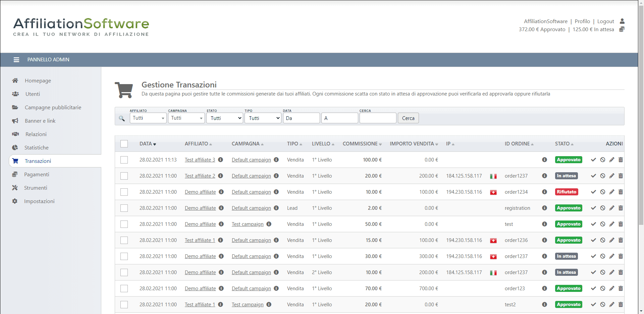Click the user profile icon in header
This screenshot has height=314, width=644.
coord(622,21)
